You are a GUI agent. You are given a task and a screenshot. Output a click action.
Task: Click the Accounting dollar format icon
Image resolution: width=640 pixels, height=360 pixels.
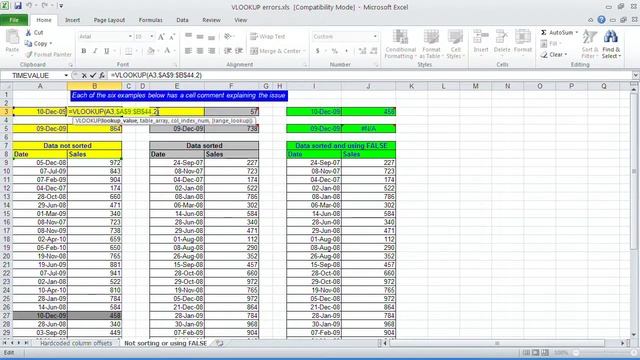coord(318,51)
